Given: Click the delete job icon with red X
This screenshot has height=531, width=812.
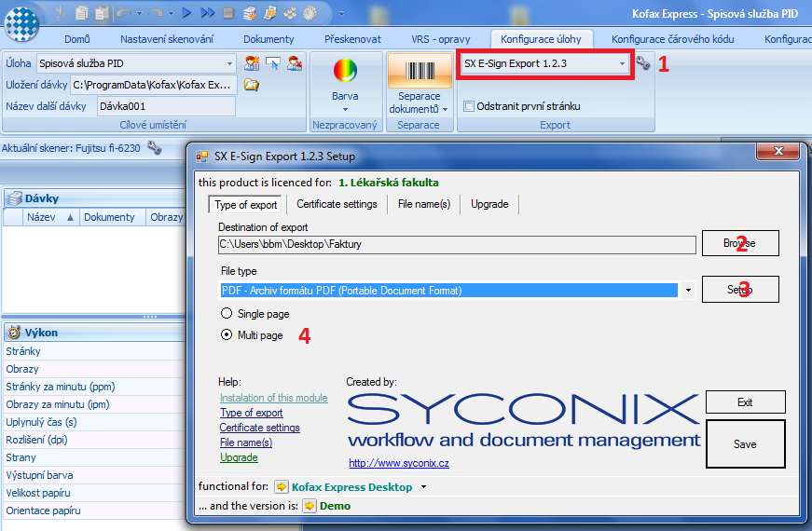Looking at the screenshot, I should pos(295,63).
